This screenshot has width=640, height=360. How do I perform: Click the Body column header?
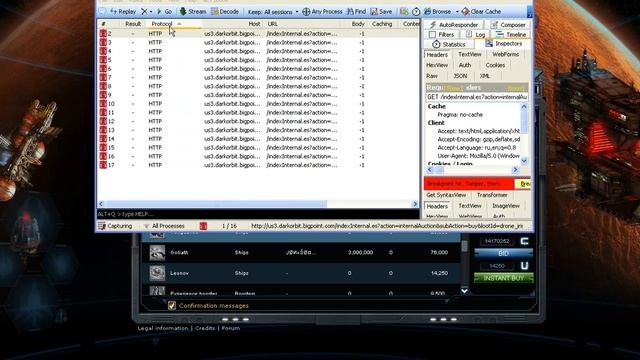[358, 24]
